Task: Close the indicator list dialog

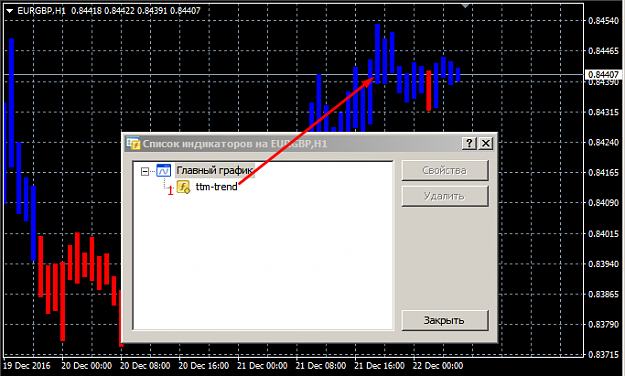Action: [x=485, y=143]
